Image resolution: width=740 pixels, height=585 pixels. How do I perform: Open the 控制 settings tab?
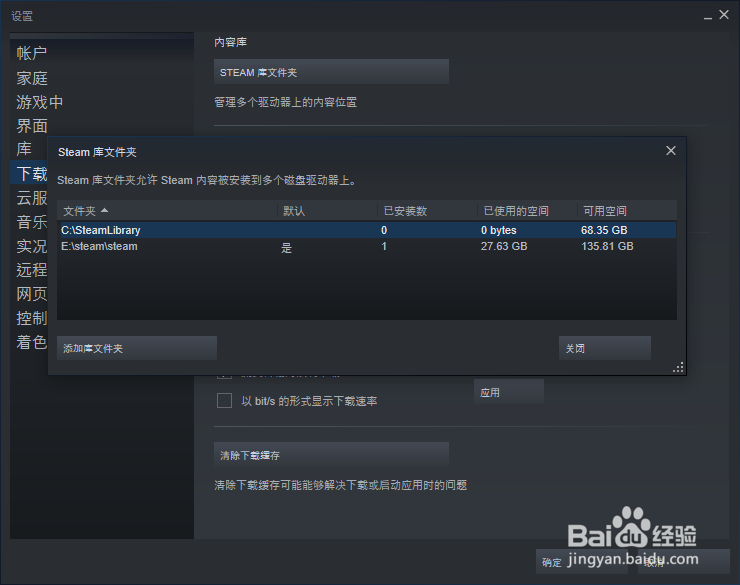pyautogui.click(x=32, y=318)
